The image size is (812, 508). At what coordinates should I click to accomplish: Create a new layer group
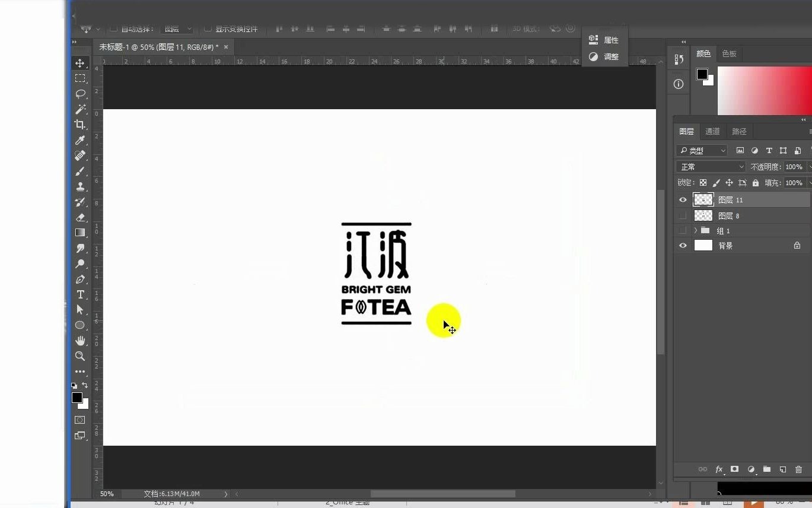(x=766, y=469)
